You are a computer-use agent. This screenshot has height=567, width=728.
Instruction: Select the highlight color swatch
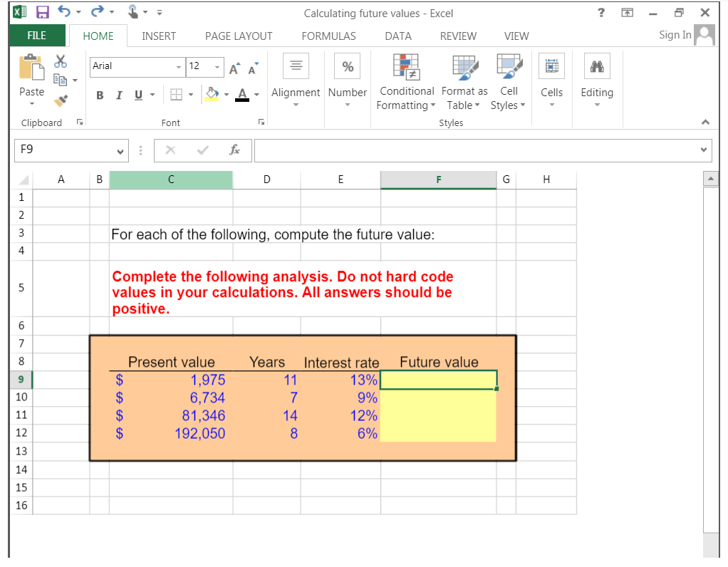(x=213, y=98)
